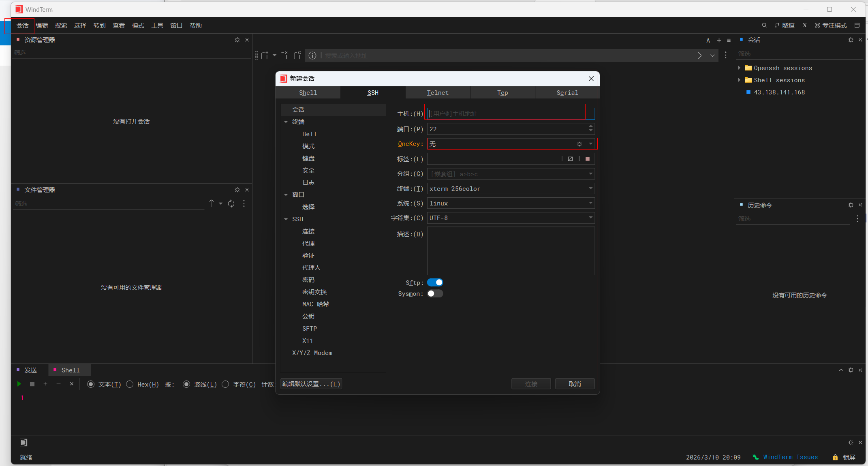Open the search magnifier icon top right

pyautogui.click(x=764, y=25)
